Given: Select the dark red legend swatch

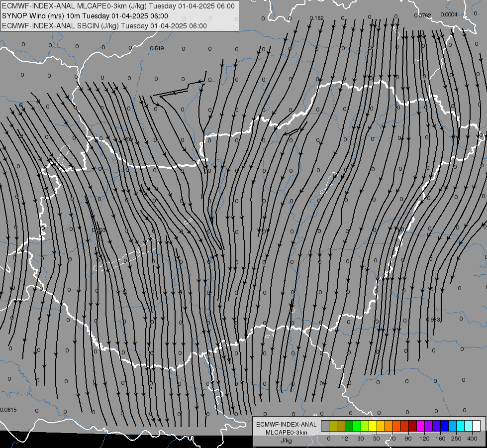Looking at the screenshot, I should 413,426.
